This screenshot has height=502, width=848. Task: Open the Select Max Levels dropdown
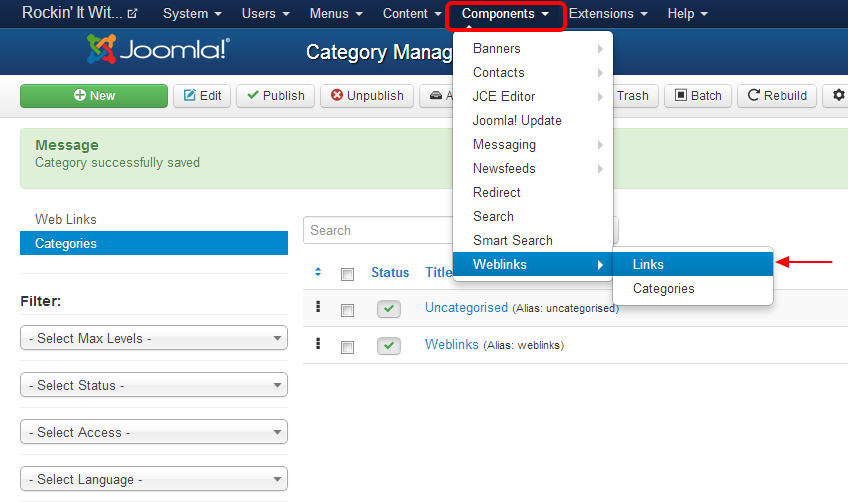(x=154, y=338)
